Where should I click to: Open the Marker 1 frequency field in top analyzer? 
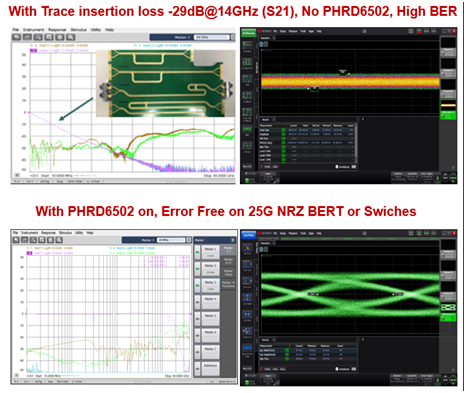(x=211, y=37)
